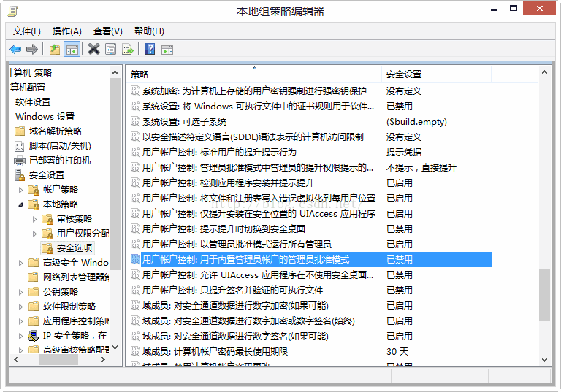
Task: Click the 用户权限分配 folder icon
Action: tap(47, 234)
